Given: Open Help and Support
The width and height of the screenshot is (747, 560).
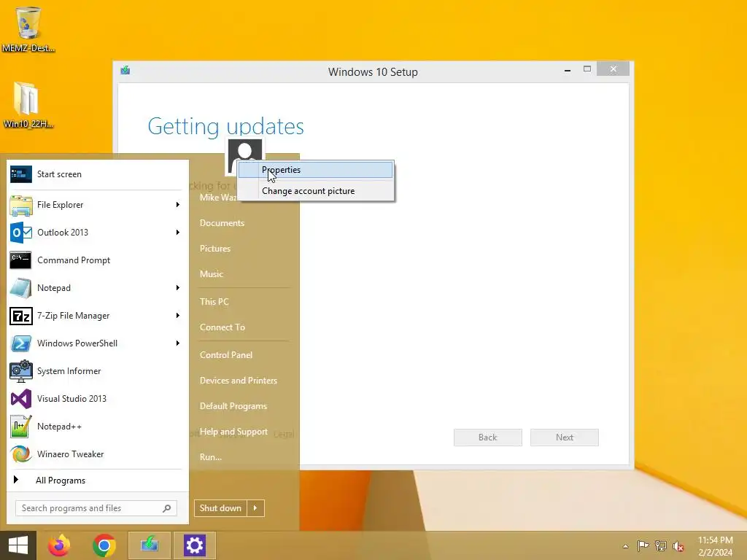Looking at the screenshot, I should 233,432.
